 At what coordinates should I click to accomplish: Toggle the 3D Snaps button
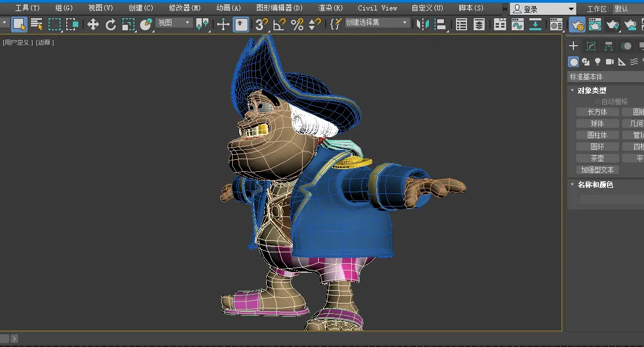[x=261, y=24]
